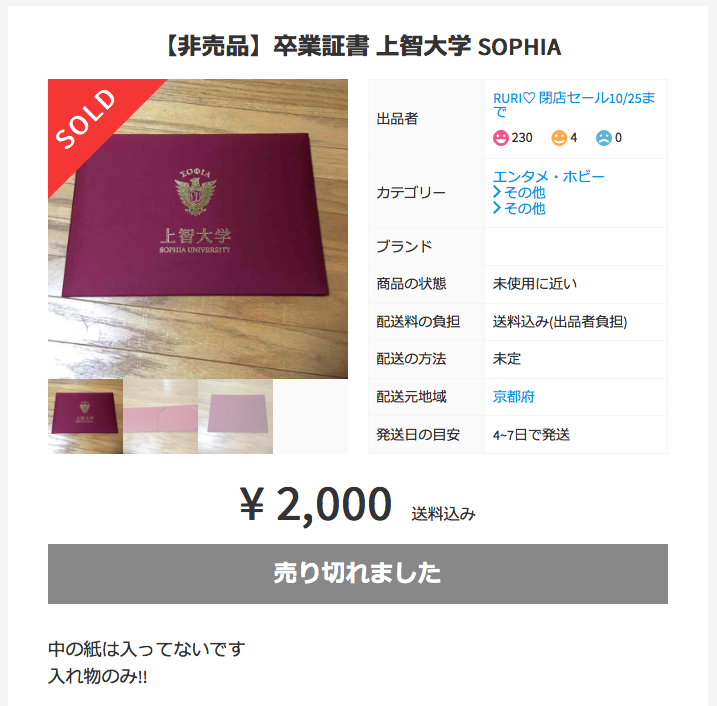Open エンタメ・ホビー category link
This screenshot has width=717, height=706.
[548, 176]
